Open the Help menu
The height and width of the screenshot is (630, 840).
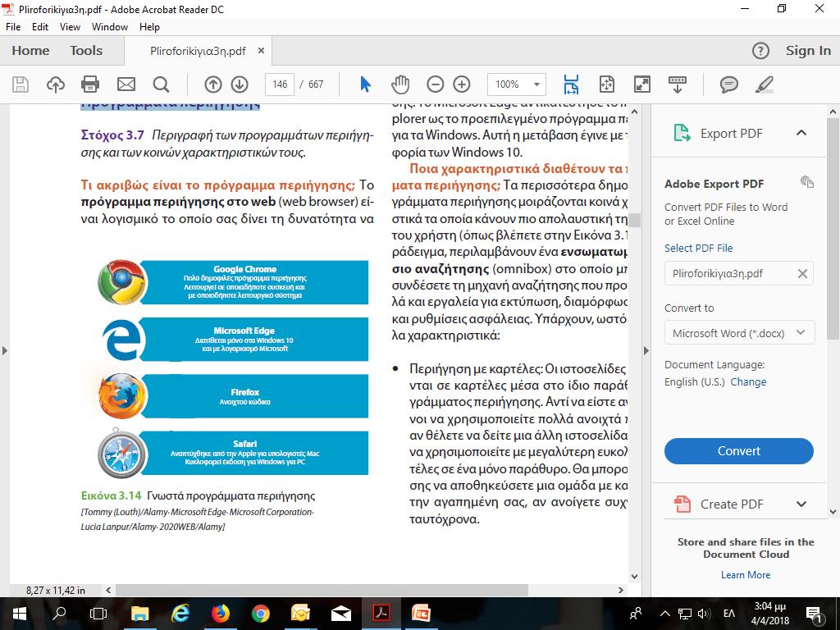[149, 27]
